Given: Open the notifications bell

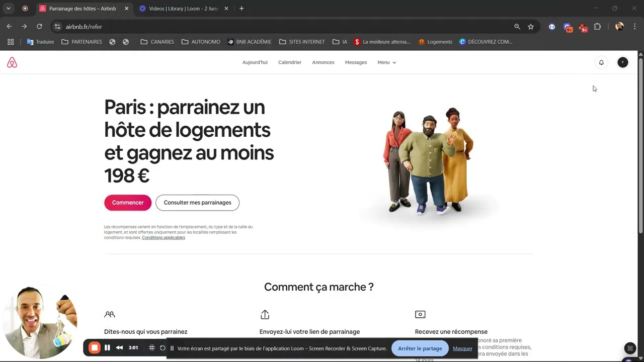Looking at the screenshot, I should pos(601,62).
